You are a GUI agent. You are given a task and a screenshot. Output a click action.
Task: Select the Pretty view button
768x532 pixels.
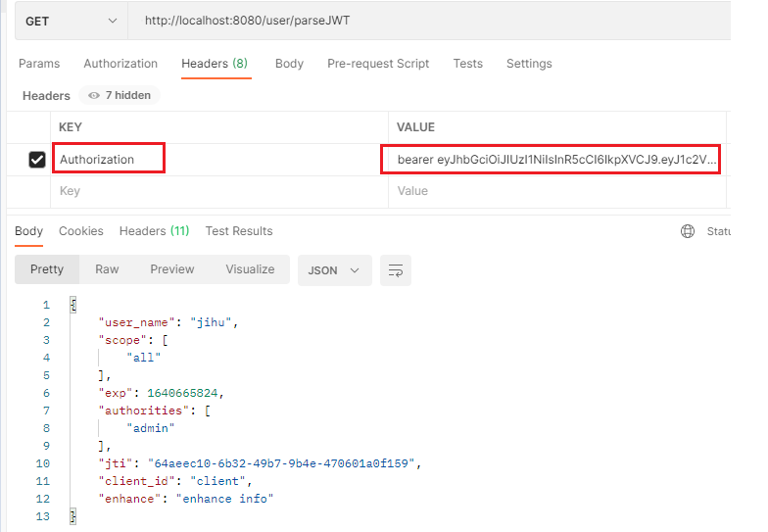47,269
